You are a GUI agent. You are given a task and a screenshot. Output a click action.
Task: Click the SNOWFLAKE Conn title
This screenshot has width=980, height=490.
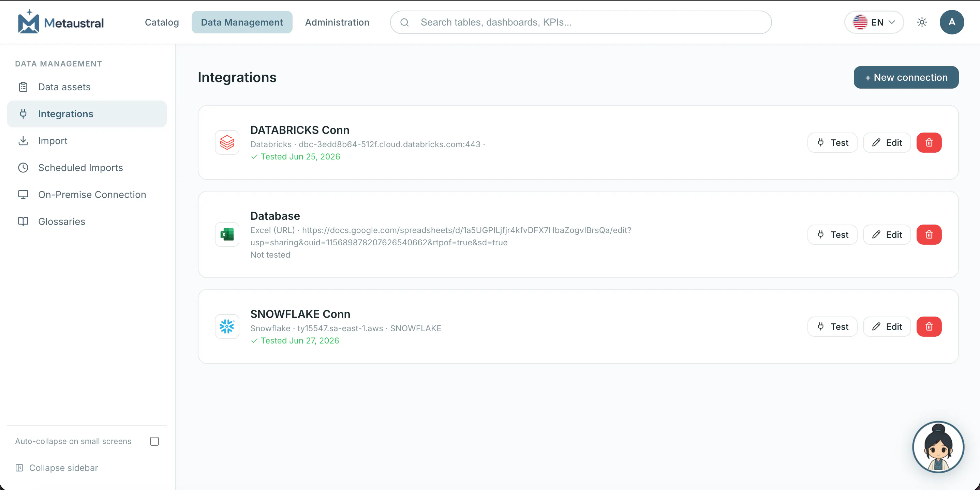click(300, 314)
